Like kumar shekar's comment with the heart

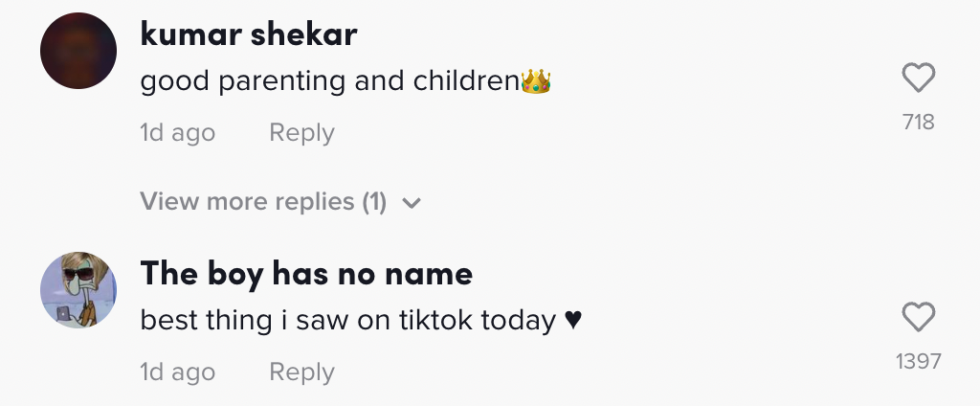pos(918,78)
